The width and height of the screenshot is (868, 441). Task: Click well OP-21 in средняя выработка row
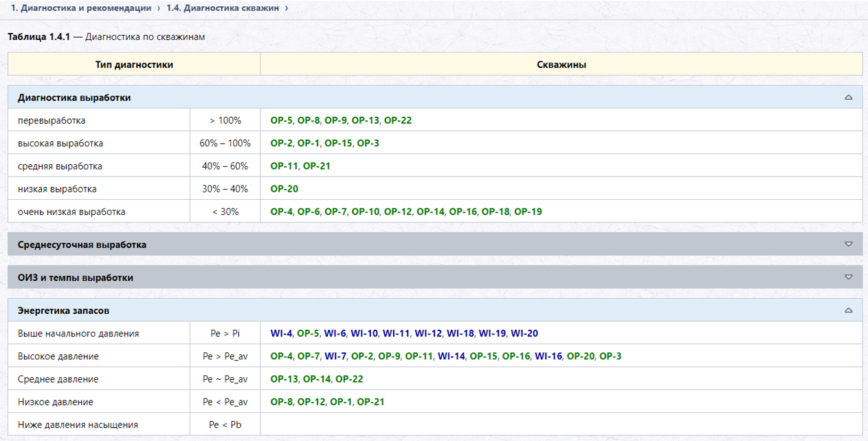317,166
